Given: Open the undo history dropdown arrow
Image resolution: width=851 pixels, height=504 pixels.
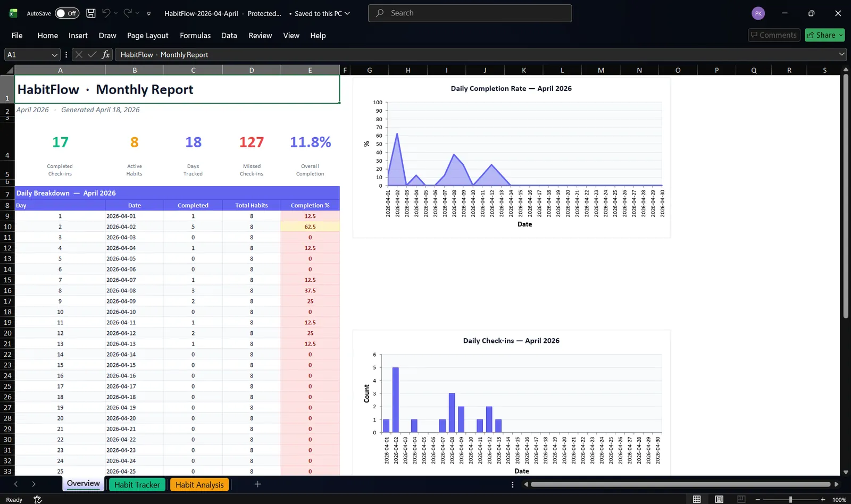Looking at the screenshot, I should [116, 13].
